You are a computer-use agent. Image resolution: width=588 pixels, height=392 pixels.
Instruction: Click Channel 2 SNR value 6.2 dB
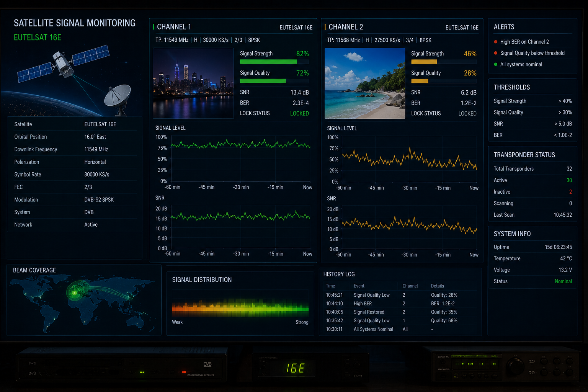(469, 93)
